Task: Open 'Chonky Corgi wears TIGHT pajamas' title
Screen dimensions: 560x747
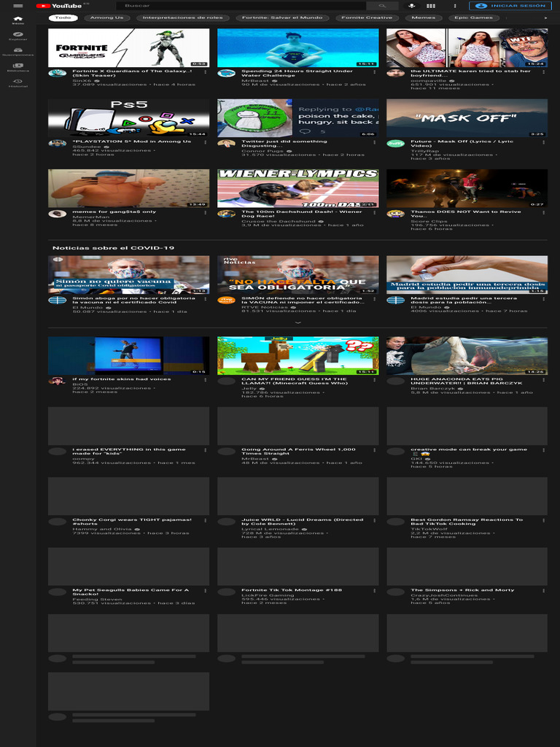Action: click(132, 521)
